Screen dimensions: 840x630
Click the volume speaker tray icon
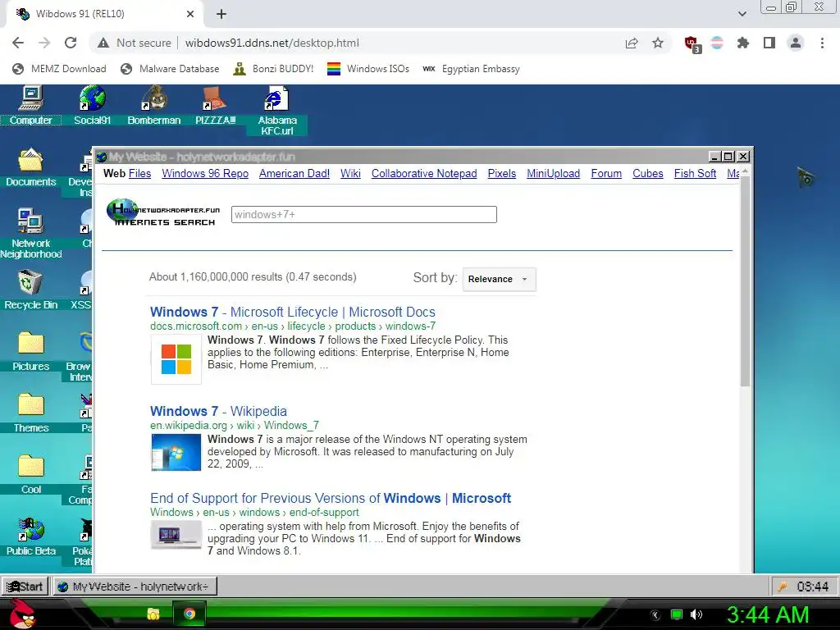coord(696,614)
